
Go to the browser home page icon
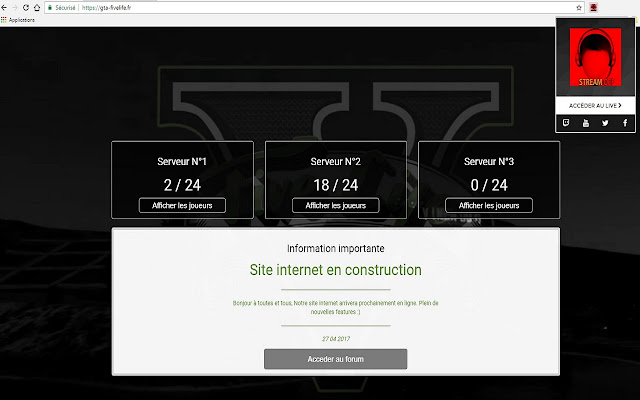tap(37, 7)
